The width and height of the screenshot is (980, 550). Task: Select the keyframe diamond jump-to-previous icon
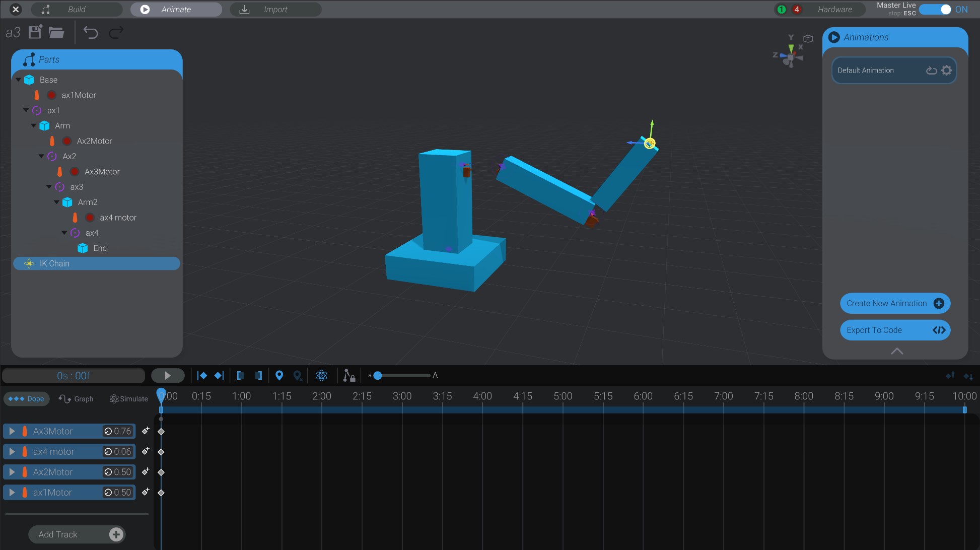pyautogui.click(x=203, y=375)
